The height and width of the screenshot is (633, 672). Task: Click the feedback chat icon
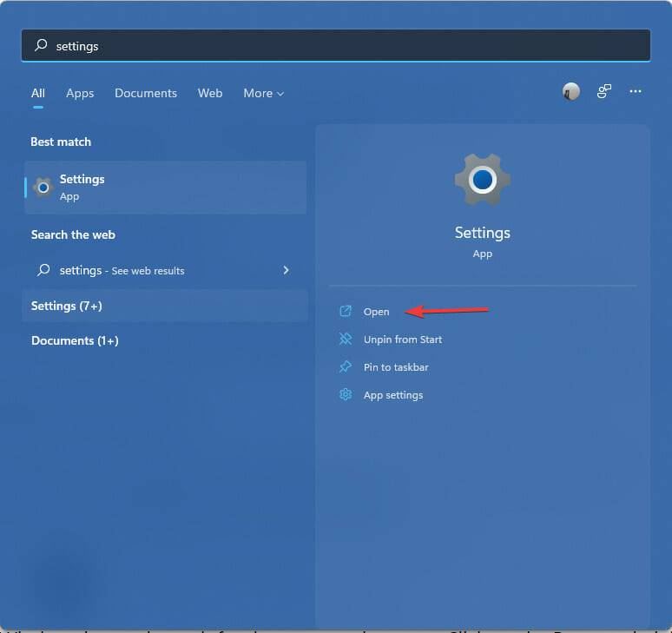coord(604,91)
